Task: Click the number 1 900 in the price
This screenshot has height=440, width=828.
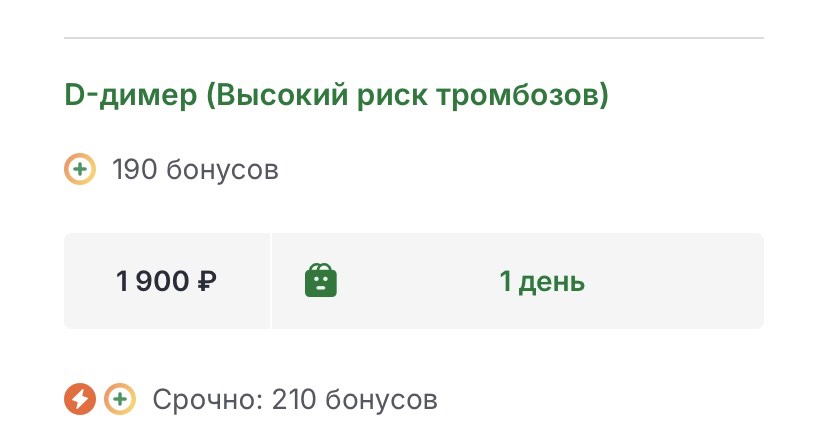Action: [153, 282]
